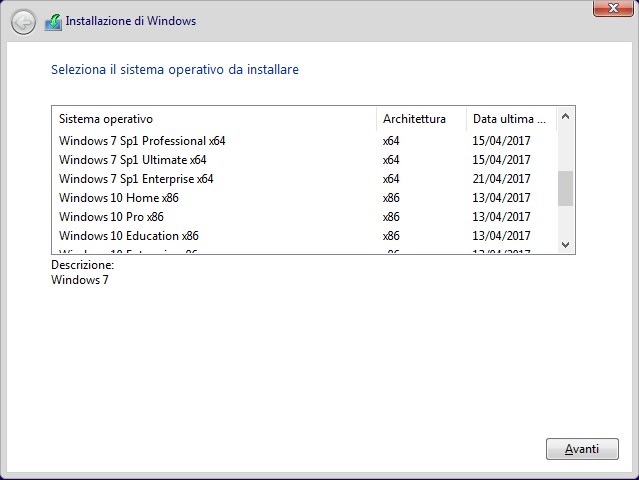The image size is (639, 480).
Task: Click the scroll down arrow of the list
Action: tap(565, 244)
